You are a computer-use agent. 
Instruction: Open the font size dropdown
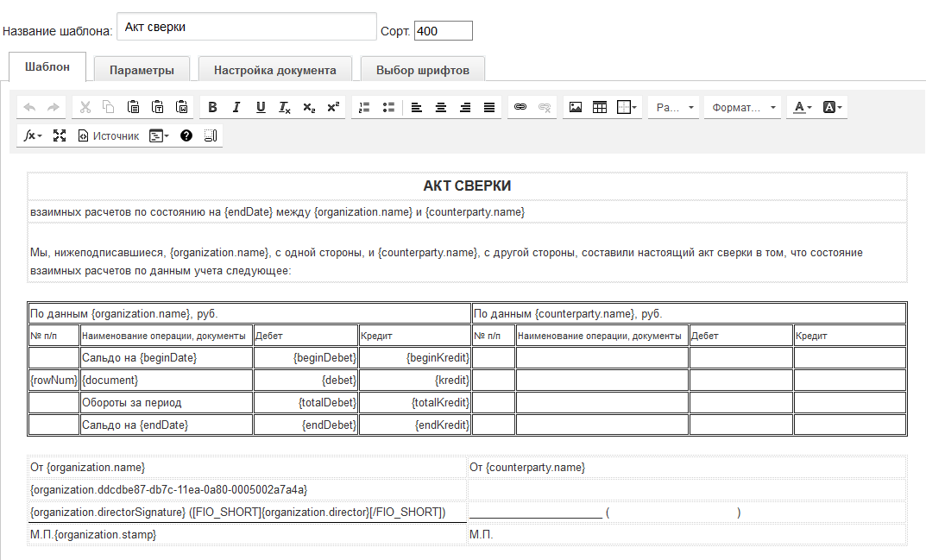click(675, 108)
